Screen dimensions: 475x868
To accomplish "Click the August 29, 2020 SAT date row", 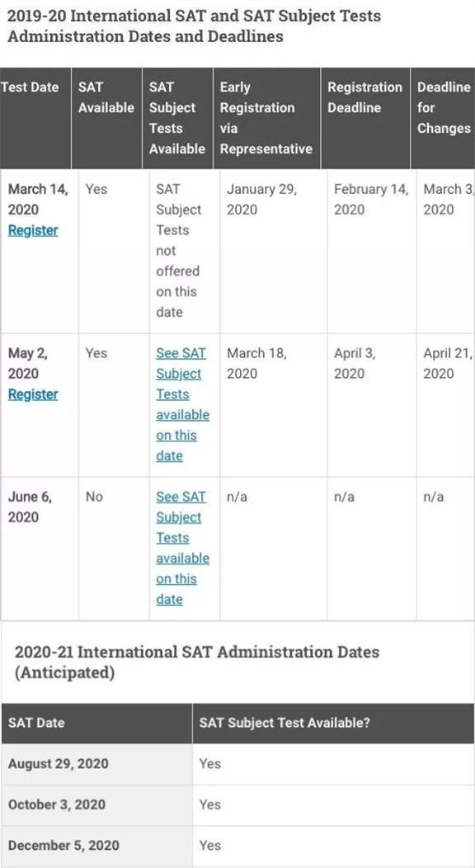I will [237, 764].
